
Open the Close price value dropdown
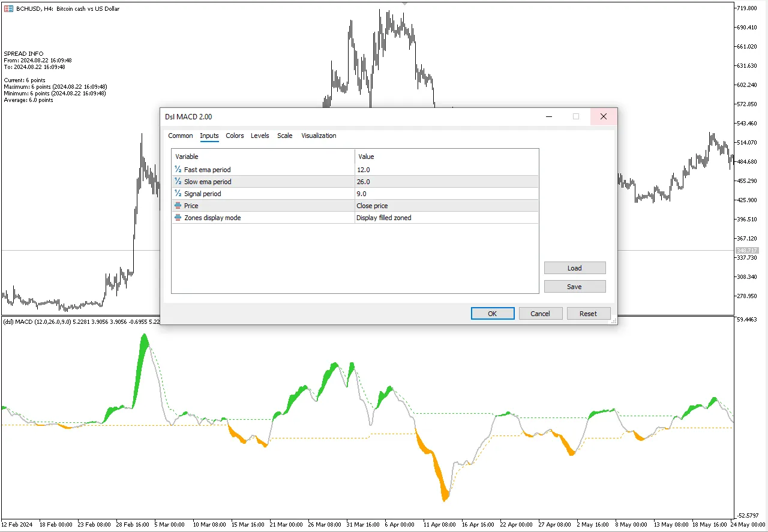[x=446, y=206]
